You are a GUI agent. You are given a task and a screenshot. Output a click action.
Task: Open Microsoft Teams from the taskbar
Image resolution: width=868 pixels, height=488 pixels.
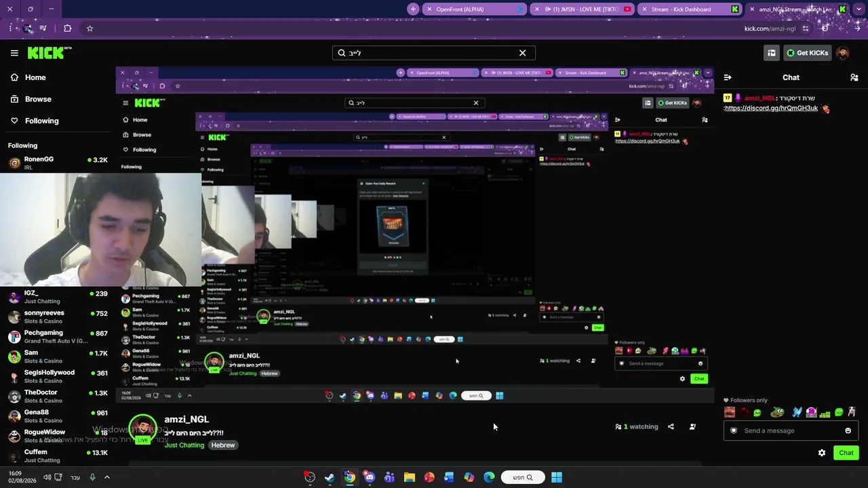coord(389,477)
